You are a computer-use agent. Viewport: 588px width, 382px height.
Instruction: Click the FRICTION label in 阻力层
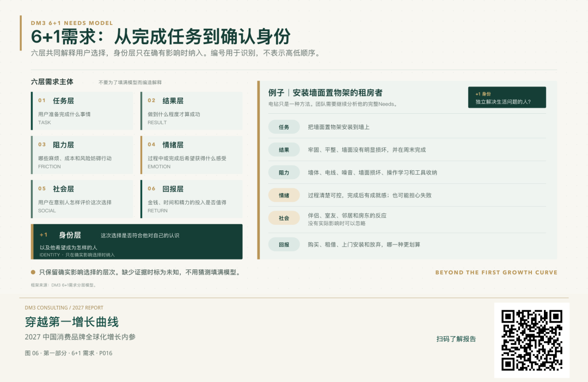[x=49, y=167]
